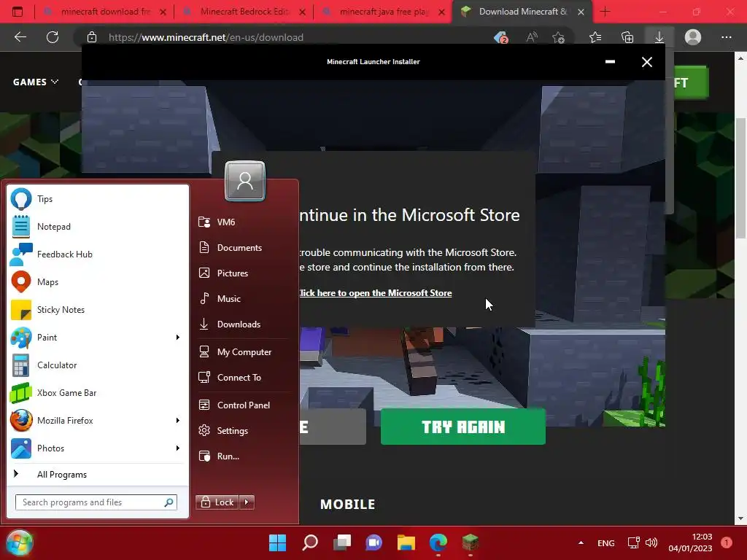
Task: Show hidden tray icons
Action: [x=581, y=542]
